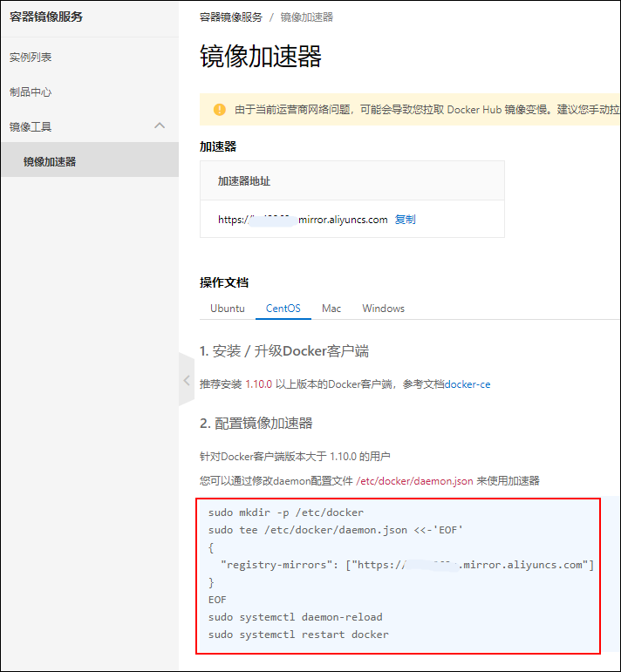This screenshot has height=672, width=621.
Task: Click 复制 to copy accelerator address
Action: click(x=405, y=220)
